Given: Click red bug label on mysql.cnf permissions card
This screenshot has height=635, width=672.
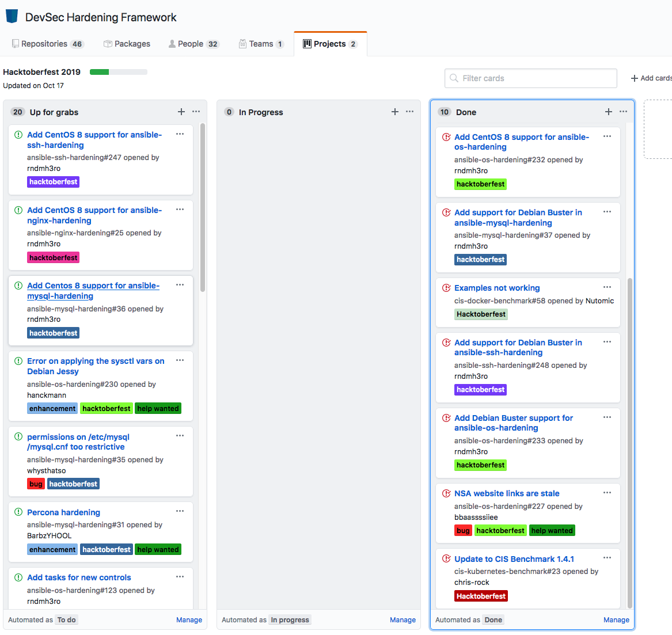Looking at the screenshot, I should pos(36,484).
